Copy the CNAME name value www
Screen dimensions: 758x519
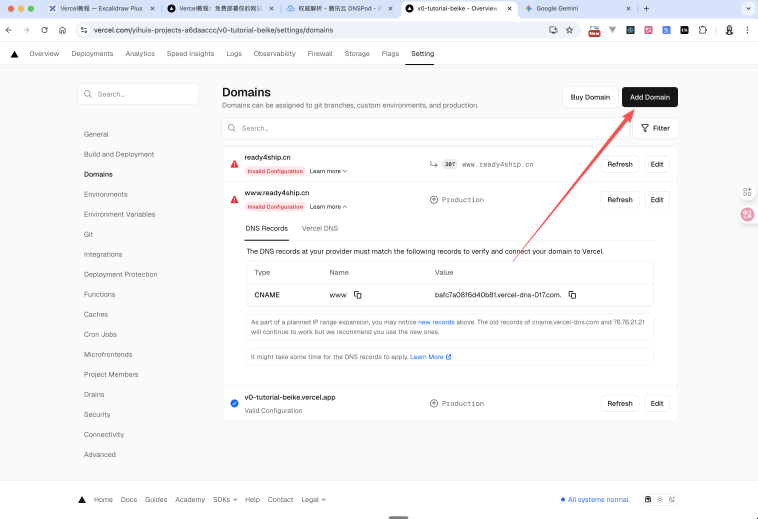[x=357, y=295]
